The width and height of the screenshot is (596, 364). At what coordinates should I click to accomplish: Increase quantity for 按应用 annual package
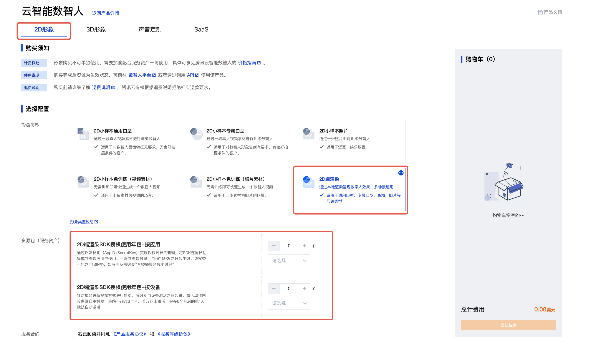coord(304,246)
